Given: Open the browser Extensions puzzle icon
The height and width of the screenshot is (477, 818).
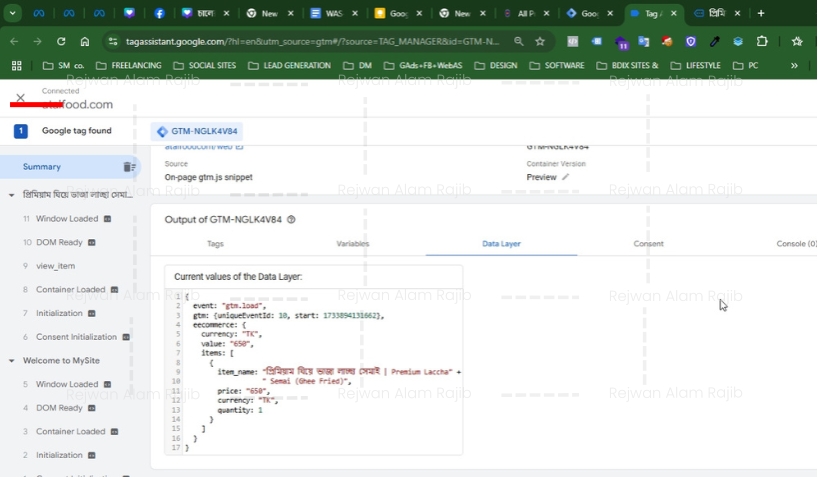Looking at the screenshot, I should coord(762,42).
